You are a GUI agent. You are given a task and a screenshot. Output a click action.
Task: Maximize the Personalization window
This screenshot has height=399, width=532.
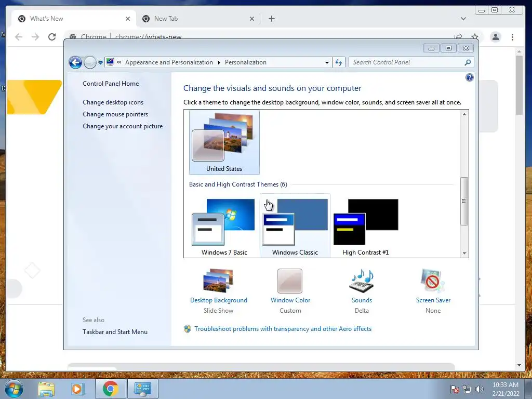point(448,48)
